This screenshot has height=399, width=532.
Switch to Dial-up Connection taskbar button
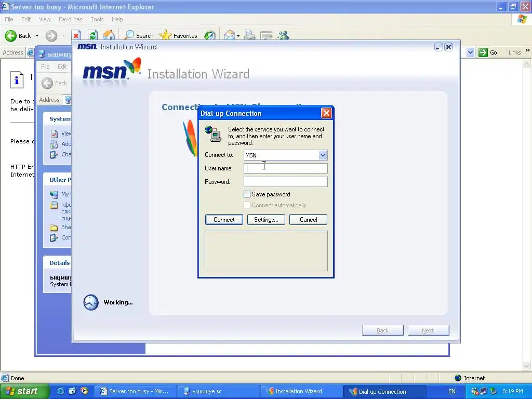tap(384, 392)
